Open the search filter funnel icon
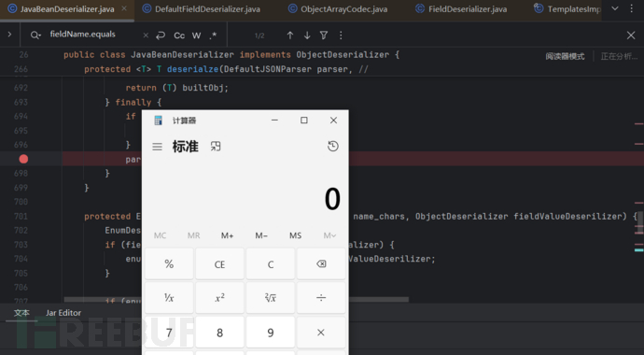 click(x=324, y=35)
